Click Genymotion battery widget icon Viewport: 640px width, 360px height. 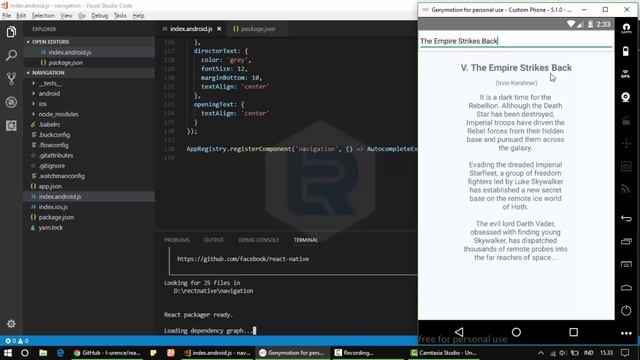[x=626, y=51]
